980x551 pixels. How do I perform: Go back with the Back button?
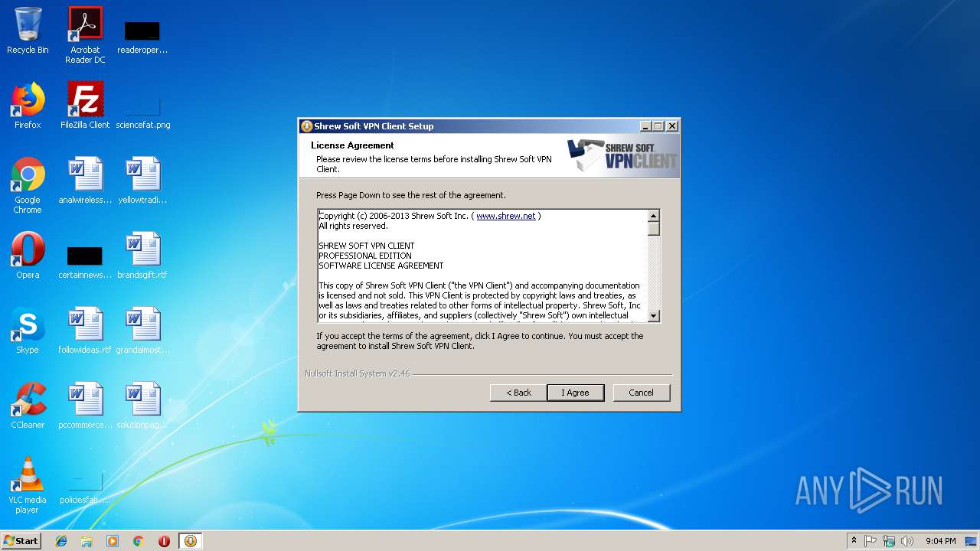pos(518,393)
